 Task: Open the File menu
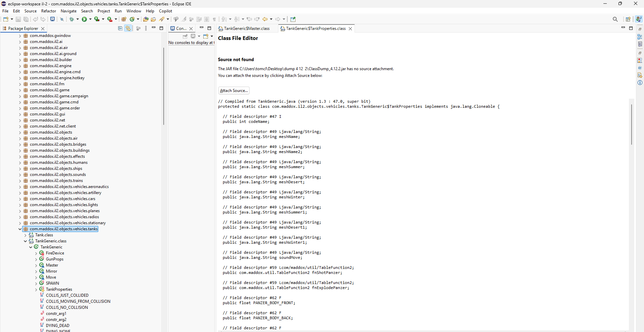[5, 11]
